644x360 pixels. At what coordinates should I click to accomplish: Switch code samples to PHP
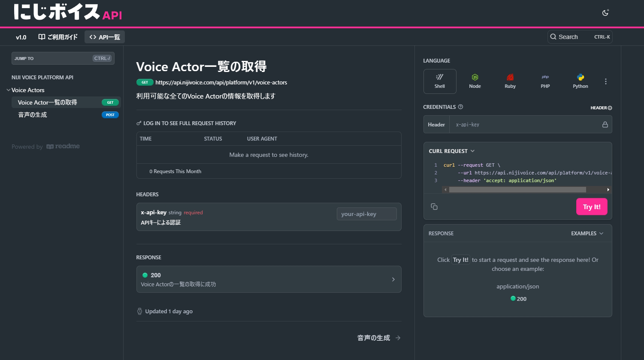pyautogui.click(x=545, y=81)
